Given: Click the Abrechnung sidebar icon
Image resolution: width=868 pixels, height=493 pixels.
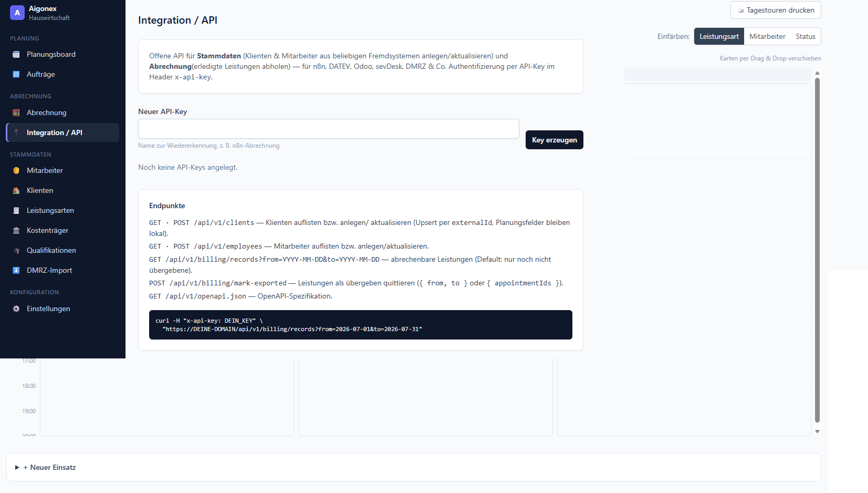Looking at the screenshot, I should [x=16, y=113].
